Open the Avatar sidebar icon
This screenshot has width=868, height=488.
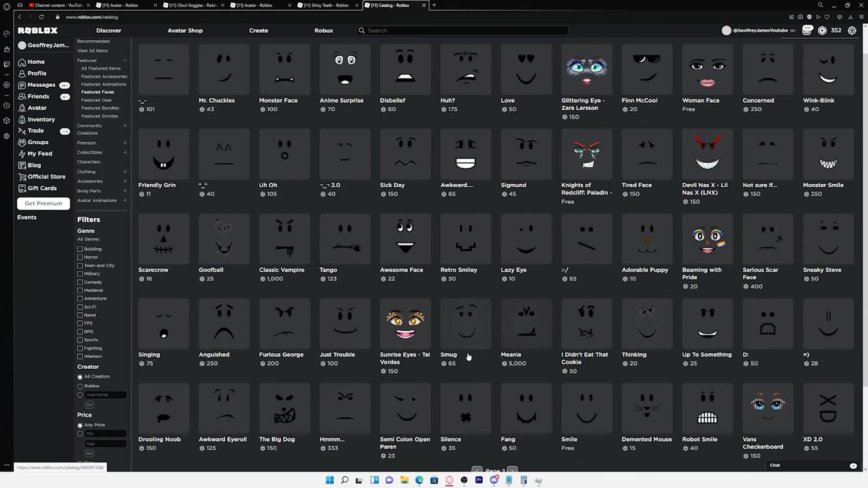pos(22,108)
